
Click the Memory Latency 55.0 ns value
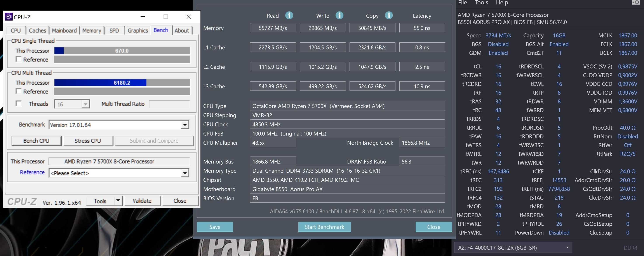(422, 28)
